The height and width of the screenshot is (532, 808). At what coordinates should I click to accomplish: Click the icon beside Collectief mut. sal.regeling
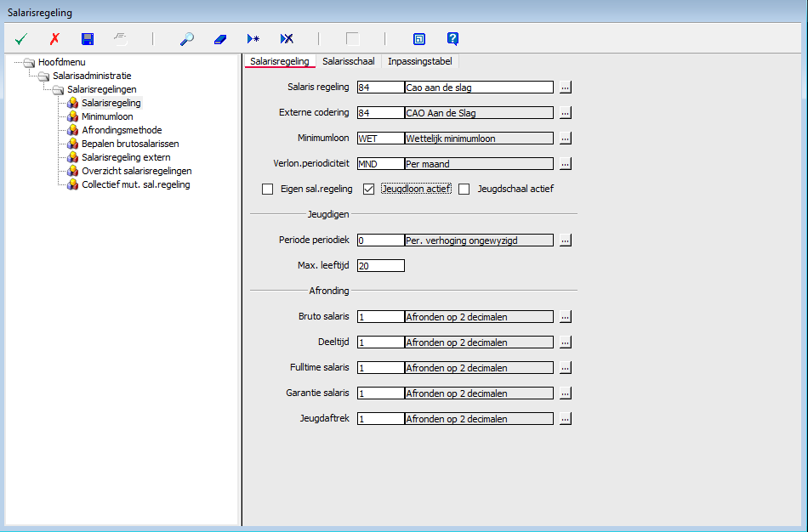click(72, 184)
